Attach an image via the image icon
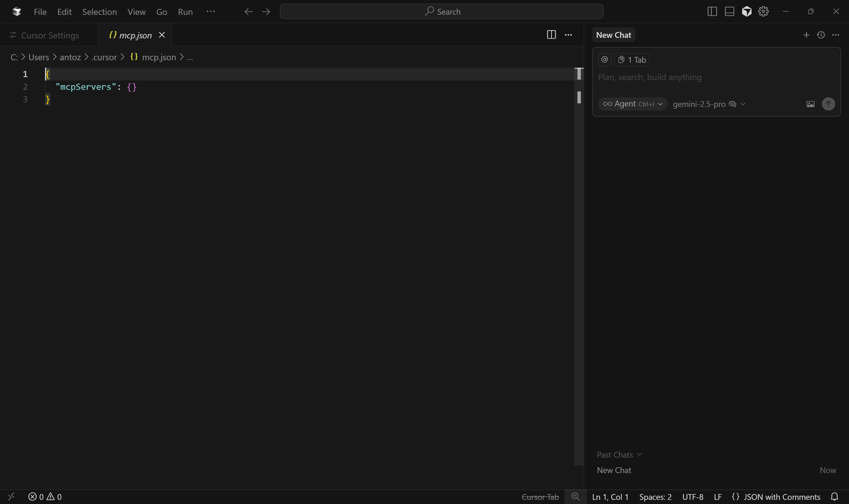Viewport: 849px width, 504px height. tap(810, 104)
